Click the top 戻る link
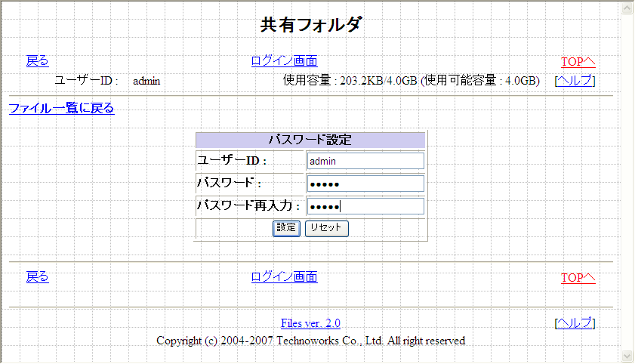 pos(37,61)
